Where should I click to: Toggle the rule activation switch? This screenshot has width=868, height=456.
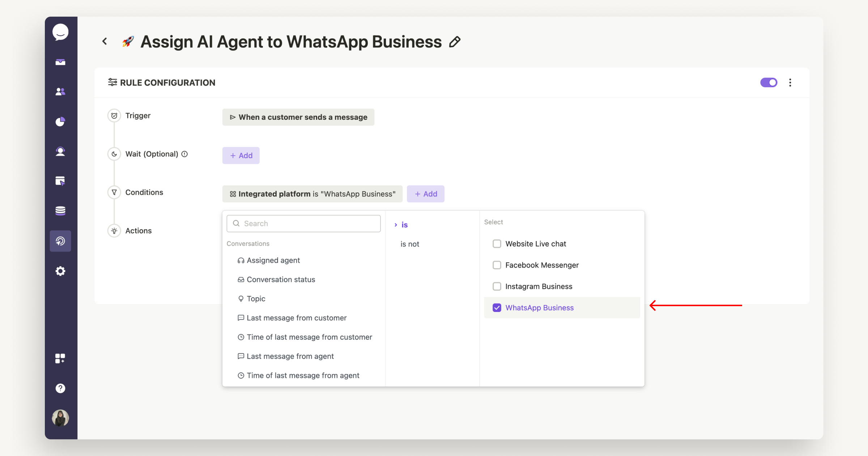point(769,83)
